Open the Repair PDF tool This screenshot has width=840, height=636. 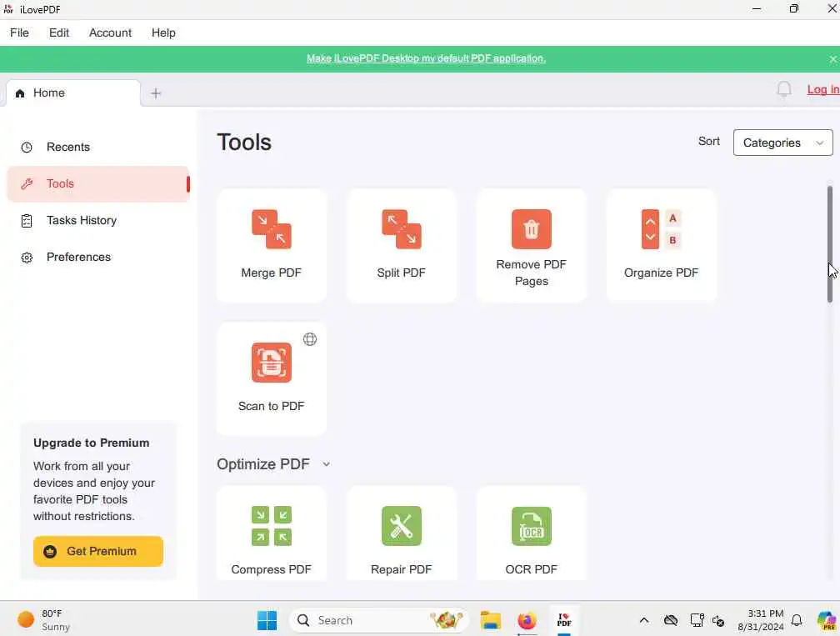tap(402, 533)
